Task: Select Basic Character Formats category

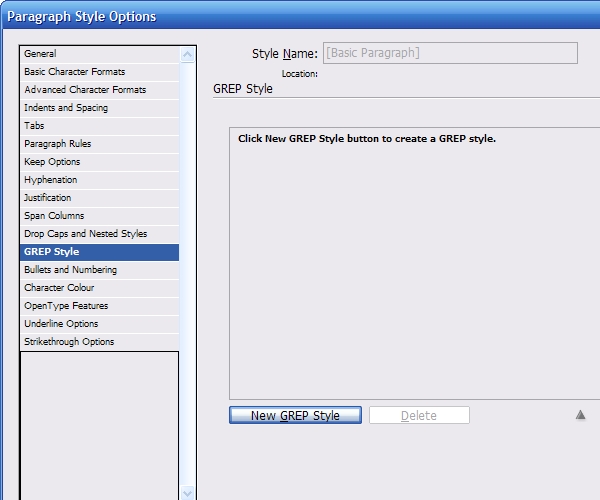Action: click(x=99, y=72)
